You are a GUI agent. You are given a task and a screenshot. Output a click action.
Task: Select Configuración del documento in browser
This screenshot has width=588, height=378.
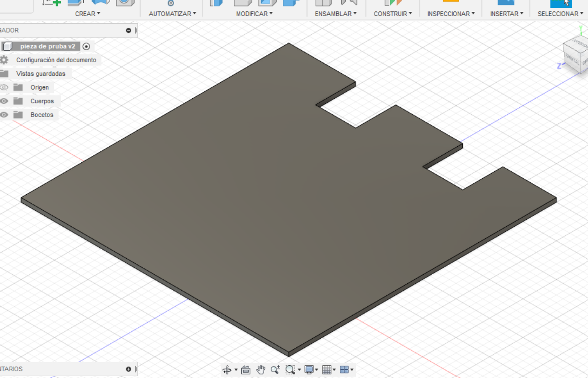tap(56, 60)
